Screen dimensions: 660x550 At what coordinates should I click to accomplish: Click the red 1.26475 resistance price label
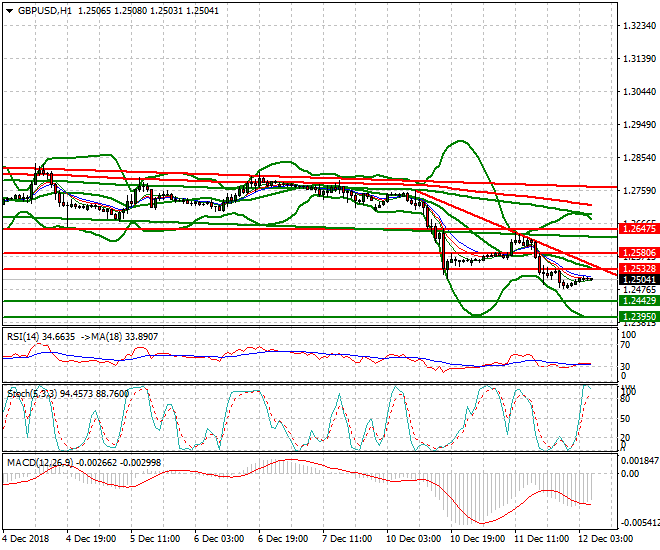point(636,229)
